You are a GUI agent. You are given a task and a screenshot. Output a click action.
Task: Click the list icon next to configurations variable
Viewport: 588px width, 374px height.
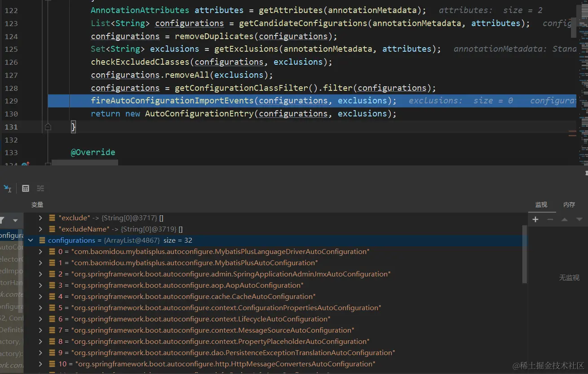click(42, 240)
